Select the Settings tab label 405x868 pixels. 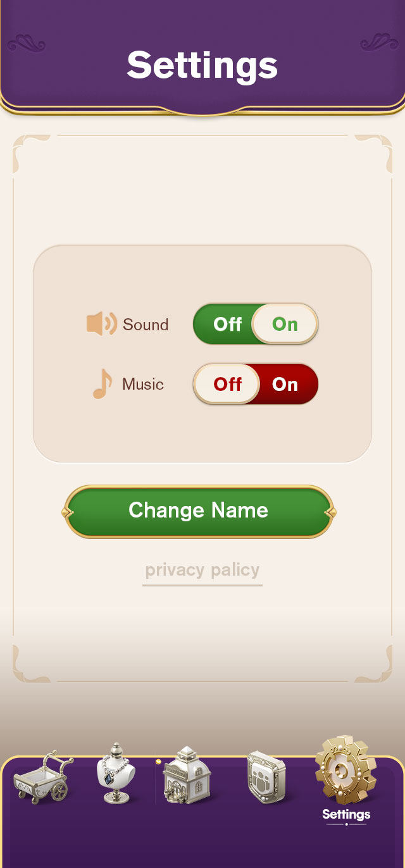tap(346, 814)
